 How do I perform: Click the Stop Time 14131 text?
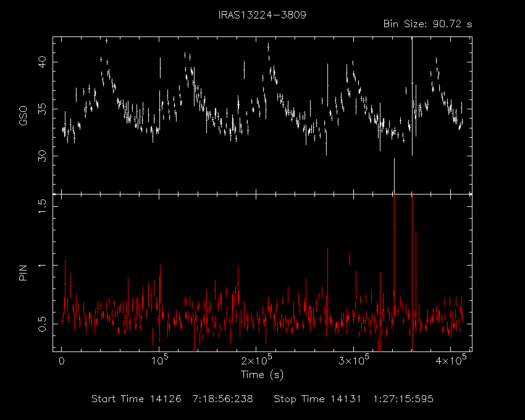(x=317, y=399)
